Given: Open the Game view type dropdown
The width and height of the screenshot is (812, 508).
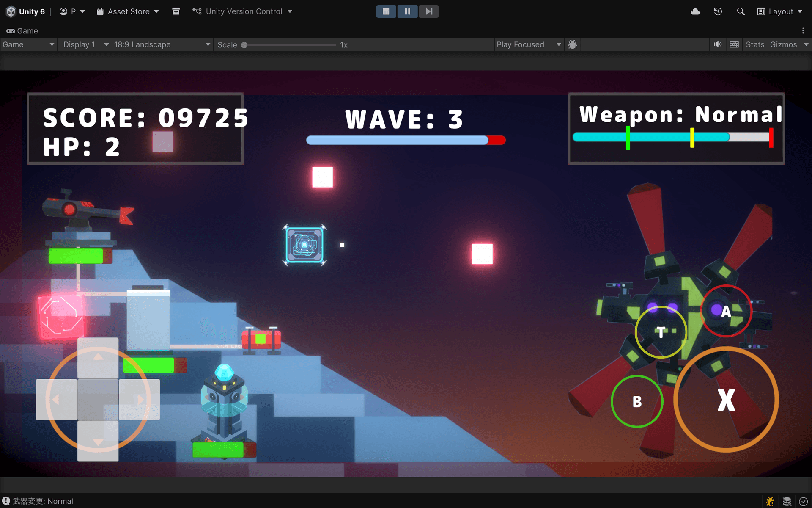Looking at the screenshot, I should click(x=28, y=44).
